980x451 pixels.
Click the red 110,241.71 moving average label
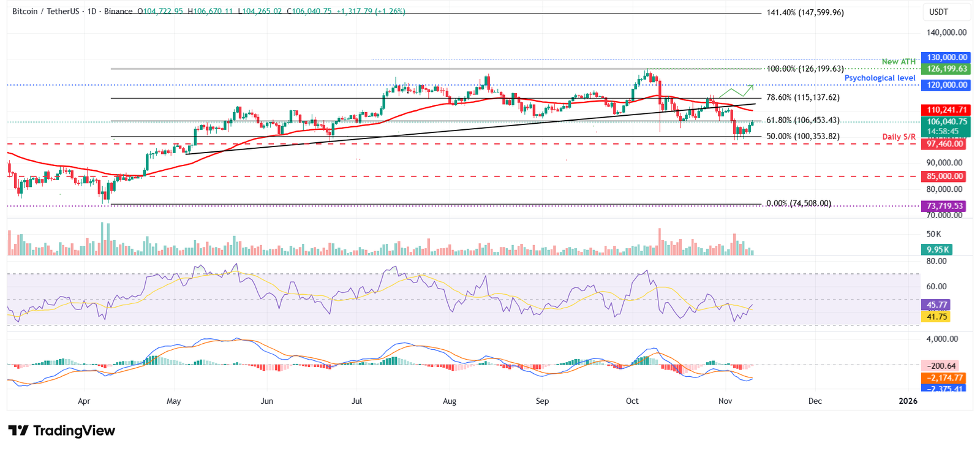pos(946,110)
